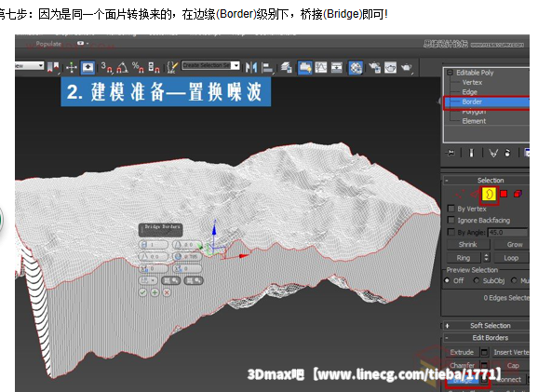Select the Select and Manipulate tool icon

(72, 67)
